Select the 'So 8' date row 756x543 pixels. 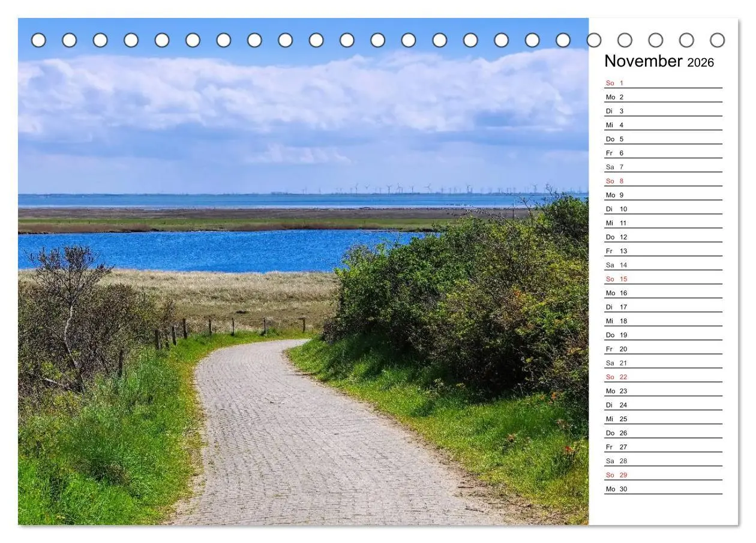(x=663, y=181)
